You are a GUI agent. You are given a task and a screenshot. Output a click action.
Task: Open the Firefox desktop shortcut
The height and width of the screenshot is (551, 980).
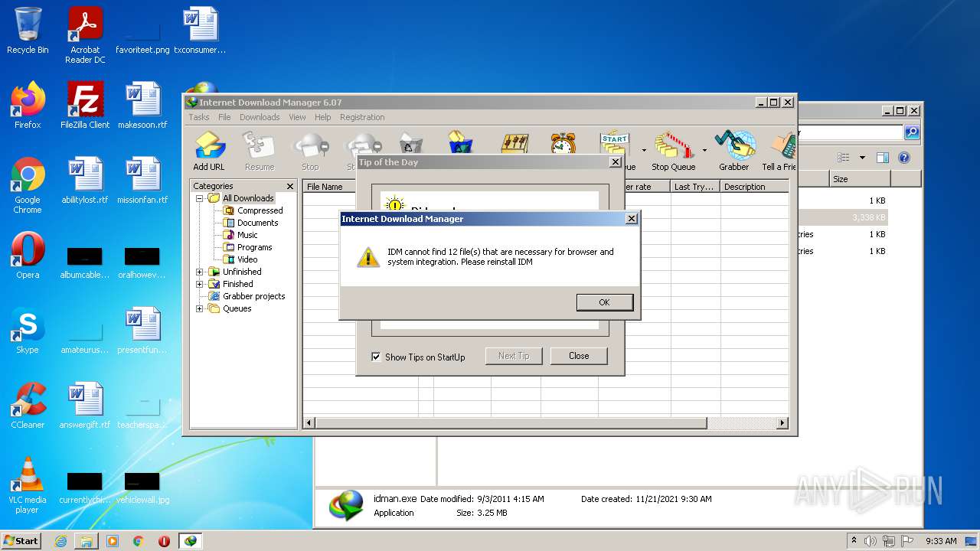coord(28,106)
